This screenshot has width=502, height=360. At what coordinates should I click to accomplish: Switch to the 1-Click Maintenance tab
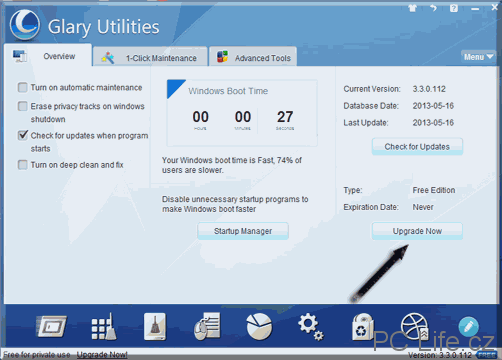coord(150,57)
